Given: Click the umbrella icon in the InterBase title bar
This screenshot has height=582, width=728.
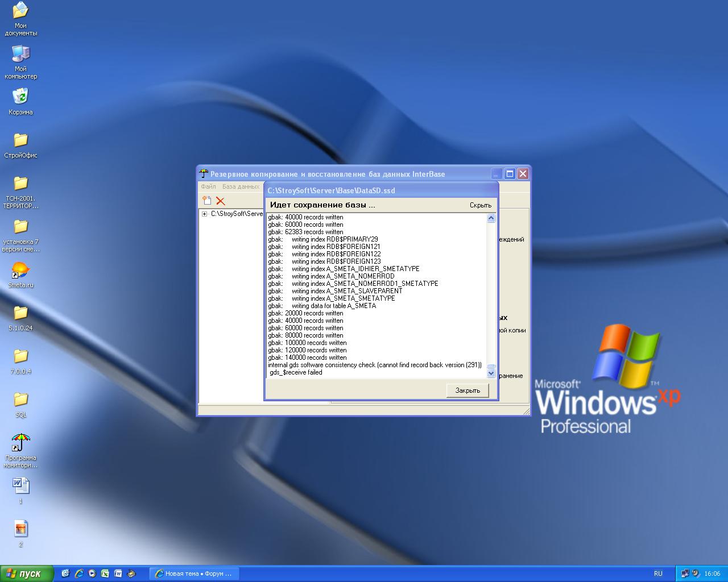Looking at the screenshot, I should 204,173.
